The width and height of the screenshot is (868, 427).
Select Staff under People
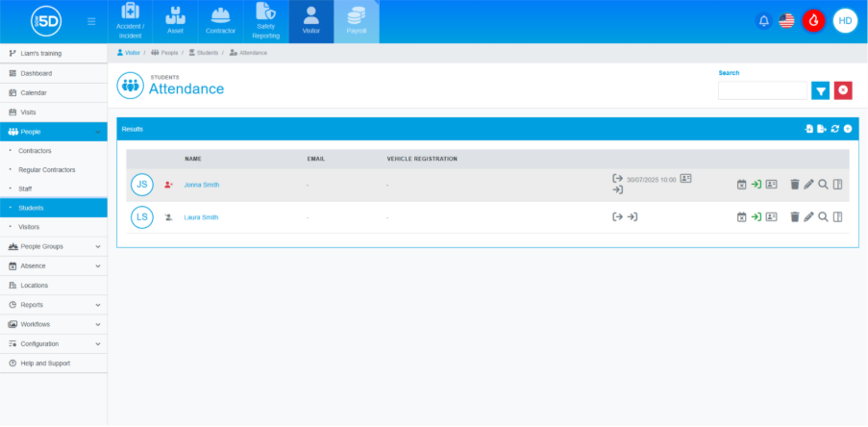(54, 188)
